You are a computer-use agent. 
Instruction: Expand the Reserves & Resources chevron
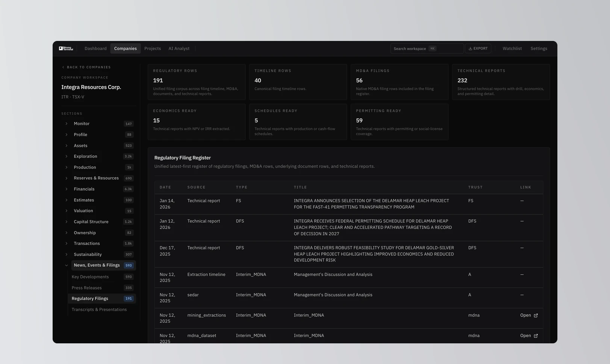click(67, 178)
